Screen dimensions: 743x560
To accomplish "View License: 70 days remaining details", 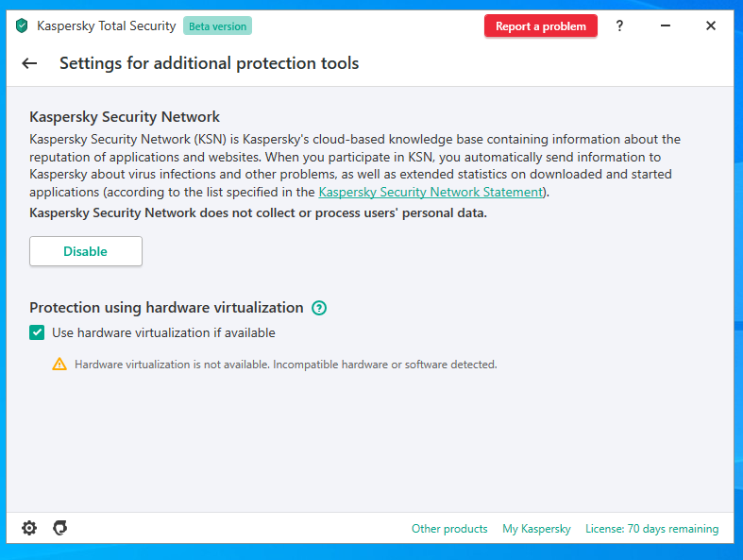I will (651, 529).
